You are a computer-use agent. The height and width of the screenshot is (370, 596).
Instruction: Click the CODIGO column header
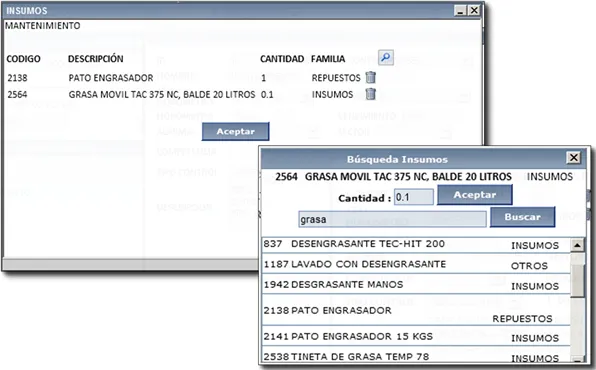pos(24,59)
